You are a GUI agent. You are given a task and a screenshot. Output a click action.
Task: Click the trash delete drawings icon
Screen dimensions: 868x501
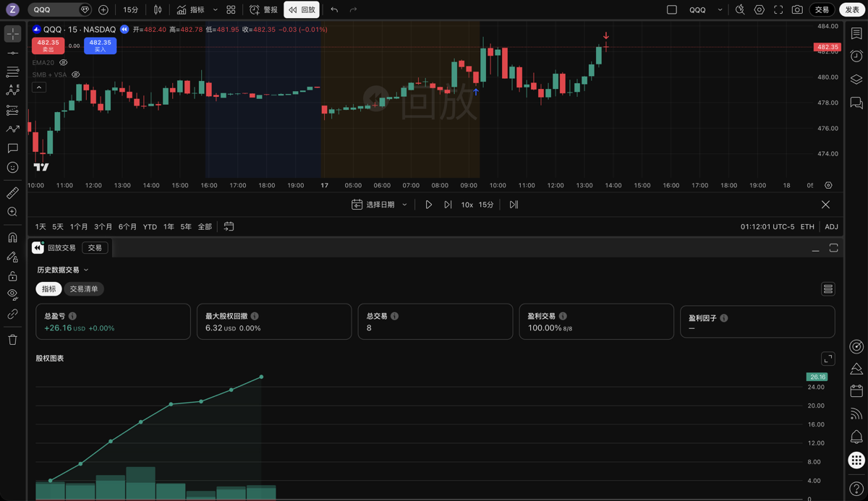pyautogui.click(x=12, y=340)
